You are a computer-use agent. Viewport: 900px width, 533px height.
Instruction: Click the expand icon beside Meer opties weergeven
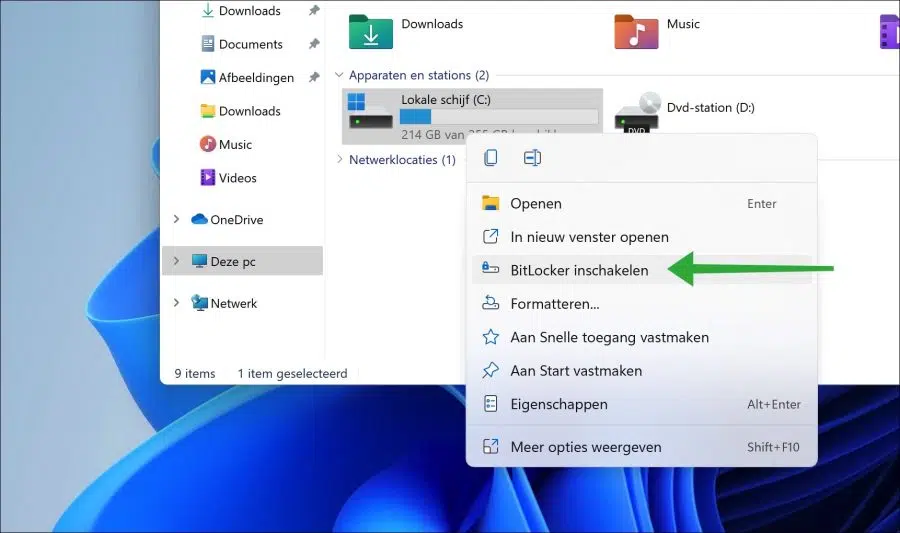pos(491,446)
